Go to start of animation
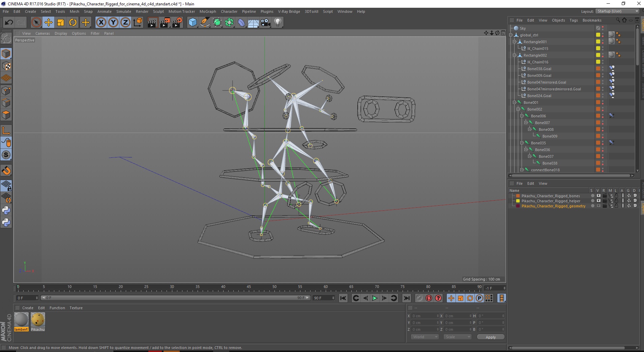 tap(343, 298)
